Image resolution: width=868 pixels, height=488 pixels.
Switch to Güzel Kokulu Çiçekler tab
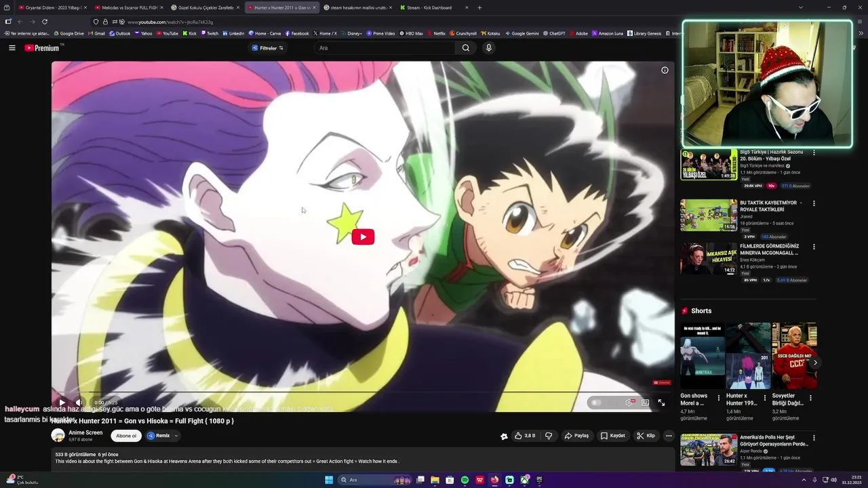pyautogui.click(x=205, y=7)
